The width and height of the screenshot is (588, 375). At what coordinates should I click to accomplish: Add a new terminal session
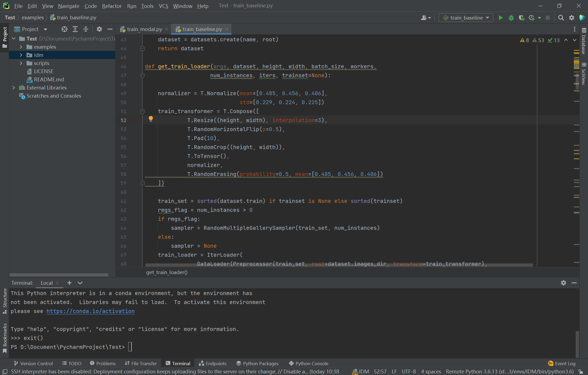(x=69, y=283)
